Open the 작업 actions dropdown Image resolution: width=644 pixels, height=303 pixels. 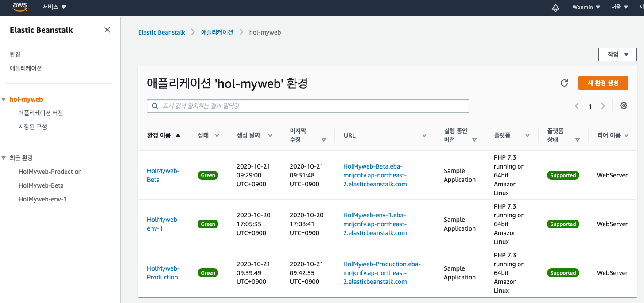(617, 55)
